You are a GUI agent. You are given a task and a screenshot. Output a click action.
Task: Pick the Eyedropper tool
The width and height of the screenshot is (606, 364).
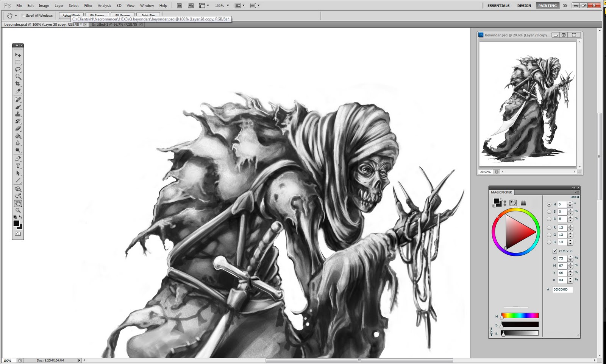click(x=18, y=91)
